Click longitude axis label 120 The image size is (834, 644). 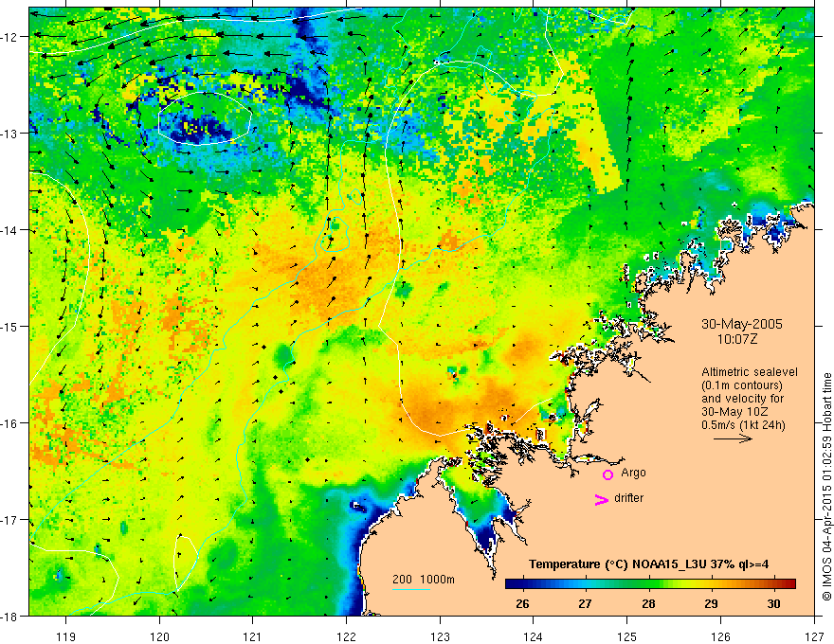(159, 637)
